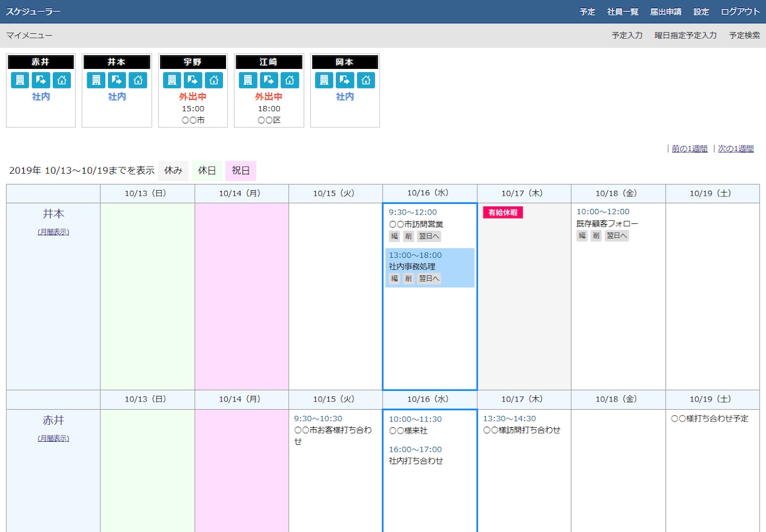Click 翌日へ on ○○市訪問営業 entry
This screenshot has height=532, width=766.
click(429, 236)
